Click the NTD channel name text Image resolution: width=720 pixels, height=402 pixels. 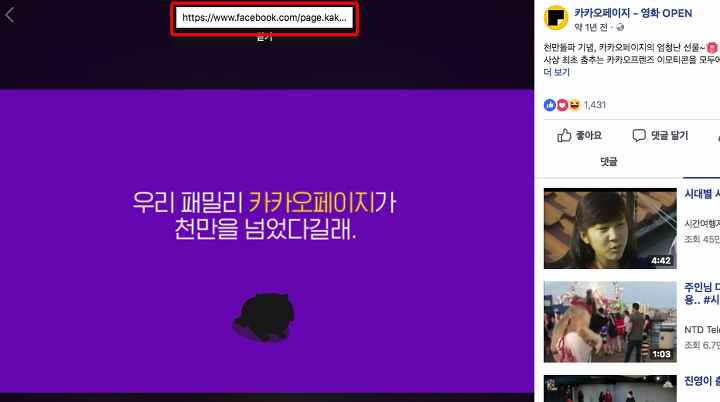click(702, 330)
